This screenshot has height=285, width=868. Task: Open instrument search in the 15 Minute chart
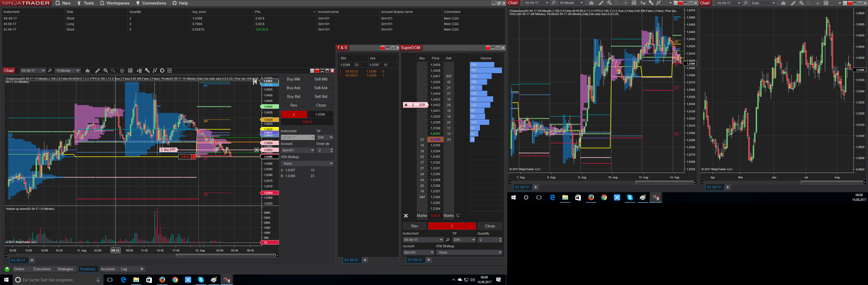(x=50, y=71)
